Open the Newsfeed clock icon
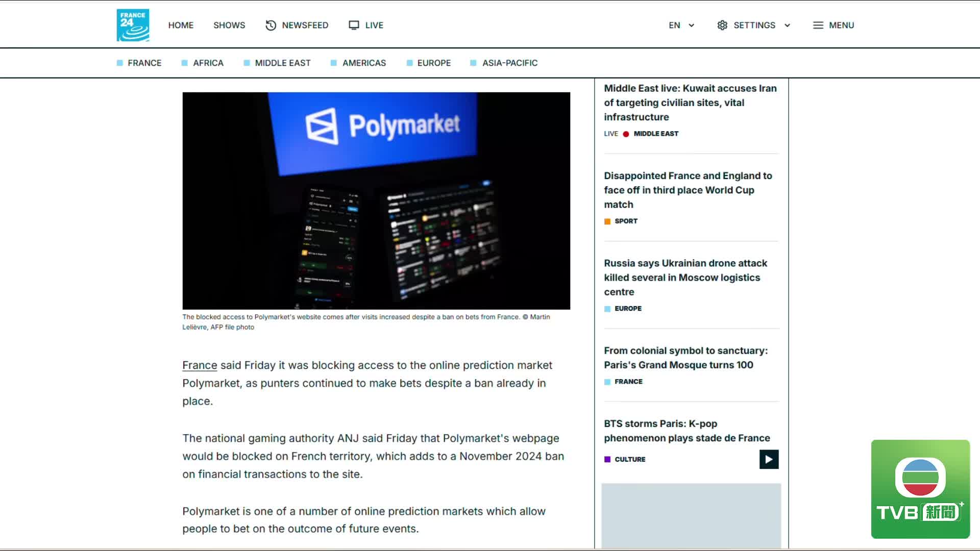The width and height of the screenshot is (980, 551). [271, 25]
